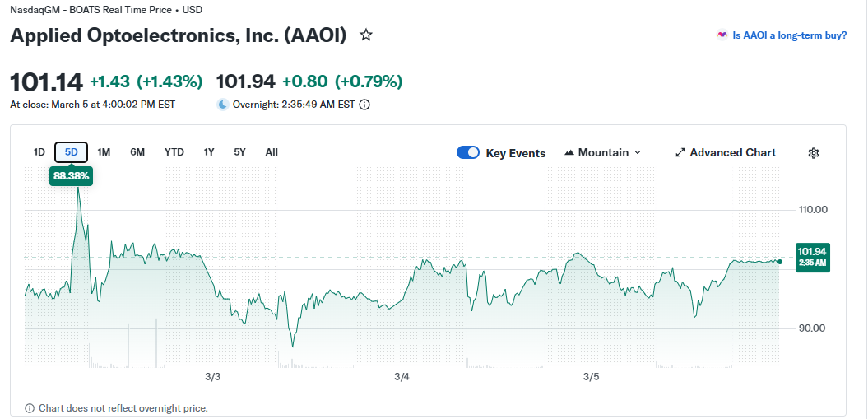Click the heart icon beside long-term buy

tap(722, 35)
